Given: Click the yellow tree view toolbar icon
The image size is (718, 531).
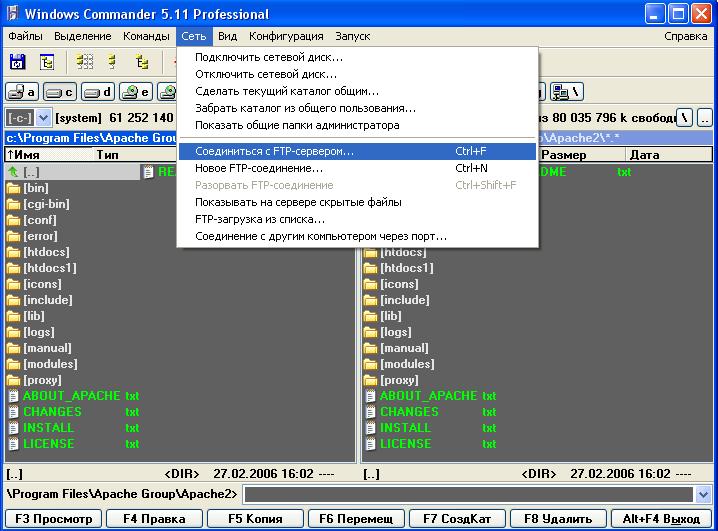Looking at the screenshot, I should [x=142, y=62].
